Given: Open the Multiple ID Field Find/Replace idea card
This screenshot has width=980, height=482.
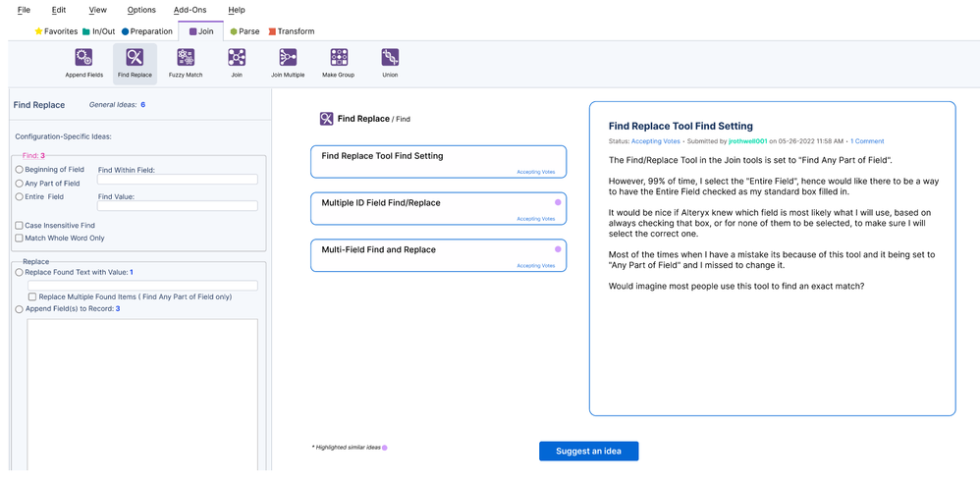Looking at the screenshot, I should click(x=439, y=209).
